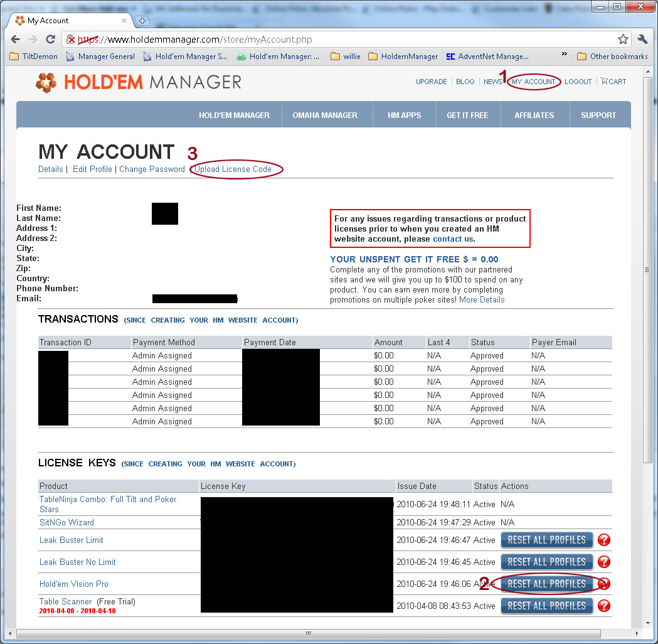The width and height of the screenshot is (658, 644).
Task: Open the More Details promotions link
Action: coord(482,300)
